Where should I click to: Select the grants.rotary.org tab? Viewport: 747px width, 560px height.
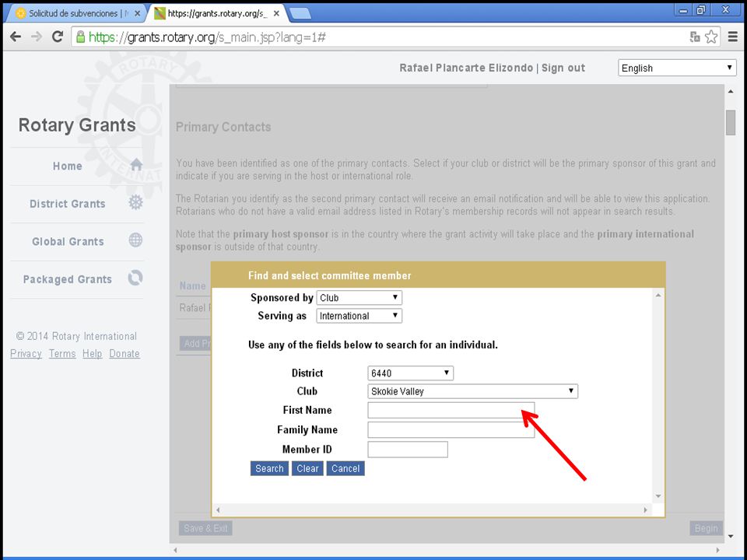(217, 14)
